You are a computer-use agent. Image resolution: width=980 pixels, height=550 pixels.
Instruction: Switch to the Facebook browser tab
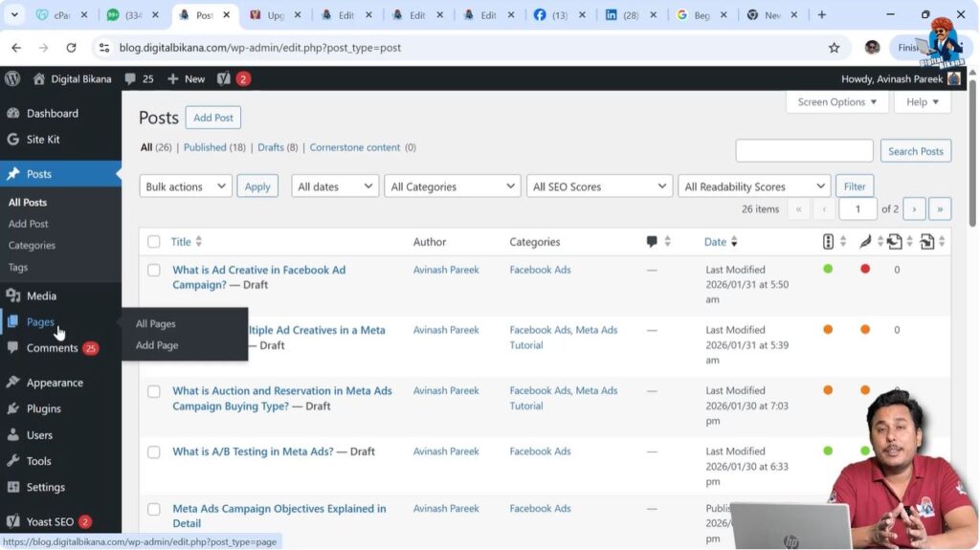point(558,14)
